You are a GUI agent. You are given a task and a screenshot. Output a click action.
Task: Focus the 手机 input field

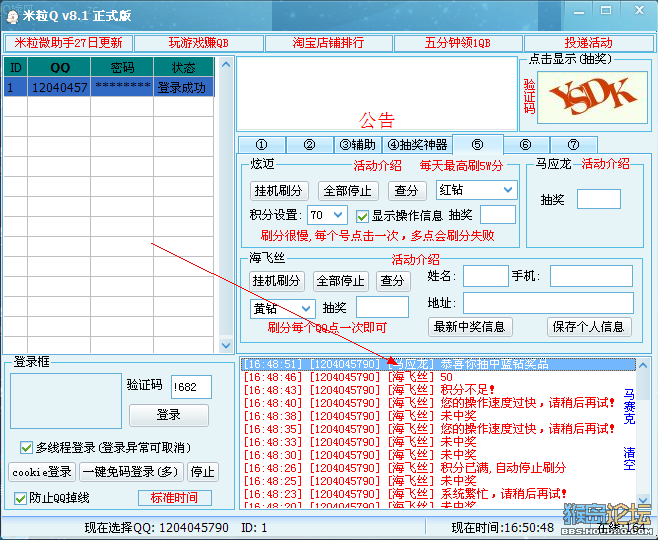coord(591,276)
